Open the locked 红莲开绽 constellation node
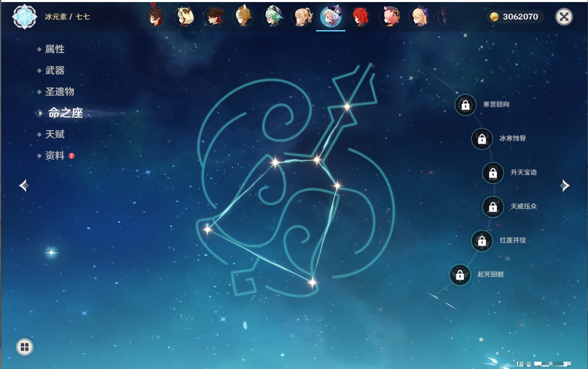This screenshot has width=588, height=369. pyautogui.click(x=482, y=241)
